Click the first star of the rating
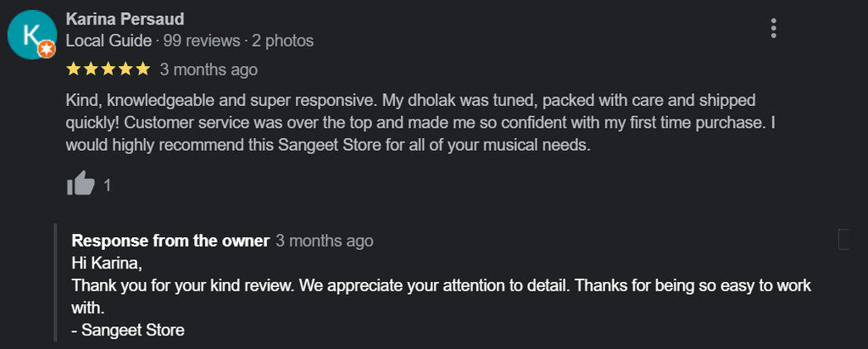Viewport: 868px width, 349px height. [73, 69]
